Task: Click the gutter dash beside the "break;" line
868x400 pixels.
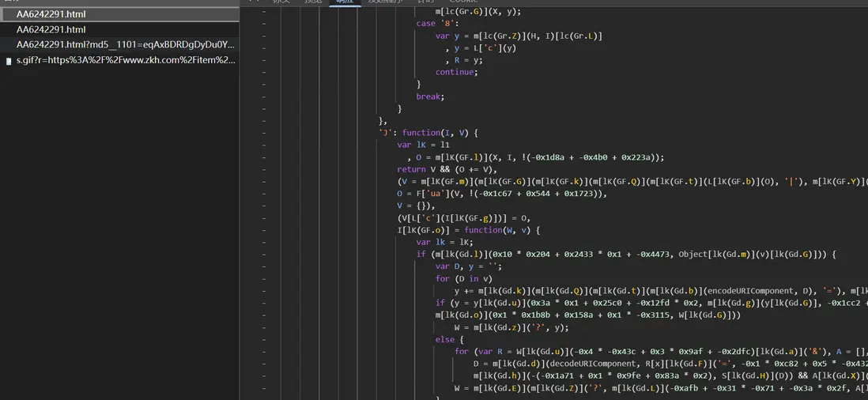Action: 263,96
